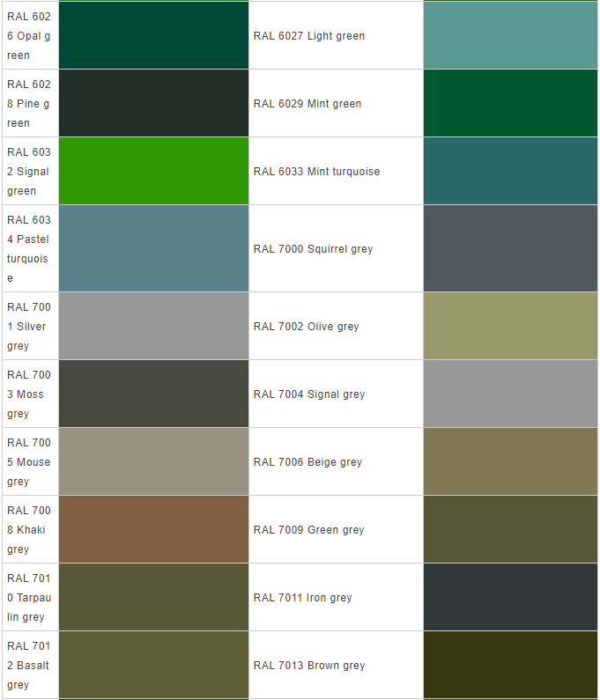Select the "RAL 7006 Beige grey" label
Image resolution: width=600 pixels, height=700 pixels.
pyautogui.click(x=307, y=462)
